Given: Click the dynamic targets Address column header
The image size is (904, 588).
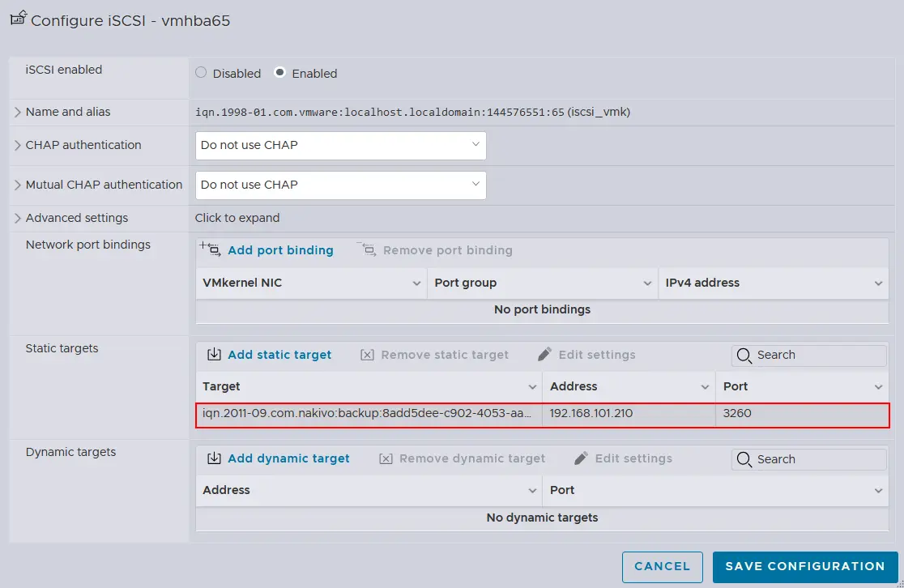Looking at the screenshot, I should tap(369, 491).
